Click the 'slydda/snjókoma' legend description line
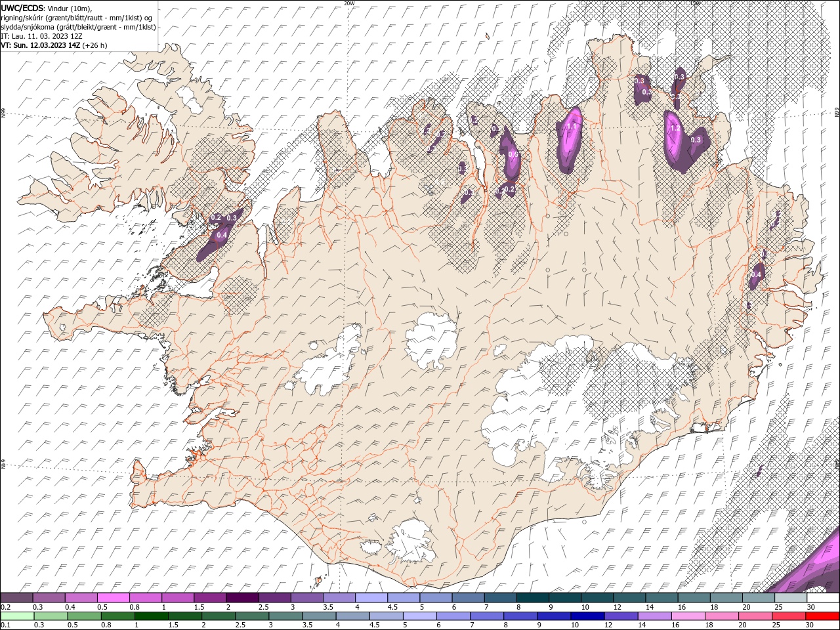Viewport: 840px width, 630px height. point(78,27)
